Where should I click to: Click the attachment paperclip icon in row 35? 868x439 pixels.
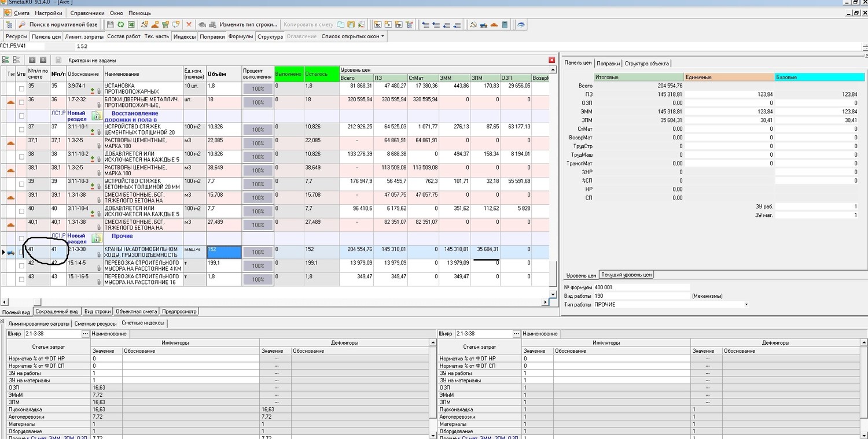click(x=98, y=91)
